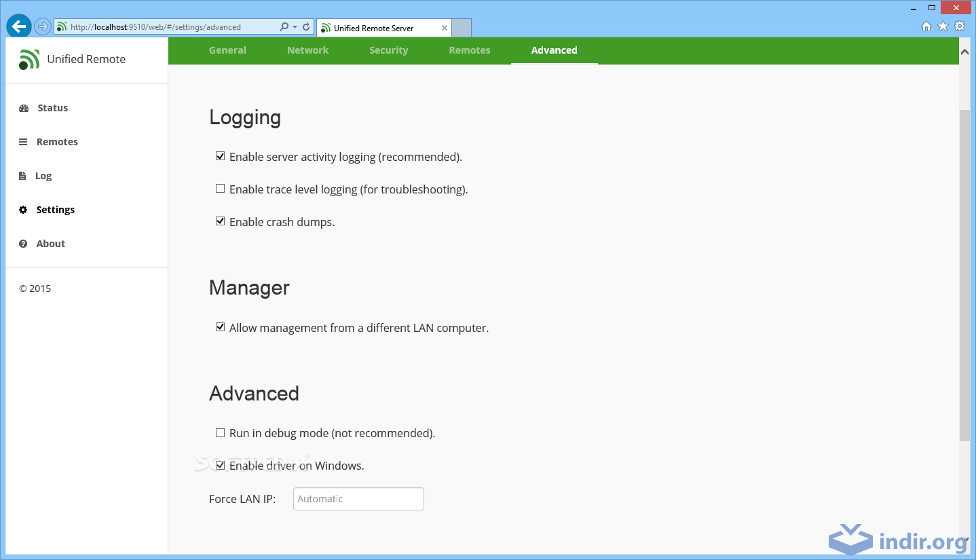This screenshot has width=976, height=560.
Task: Click the Force LAN IP input field
Action: coord(358,499)
